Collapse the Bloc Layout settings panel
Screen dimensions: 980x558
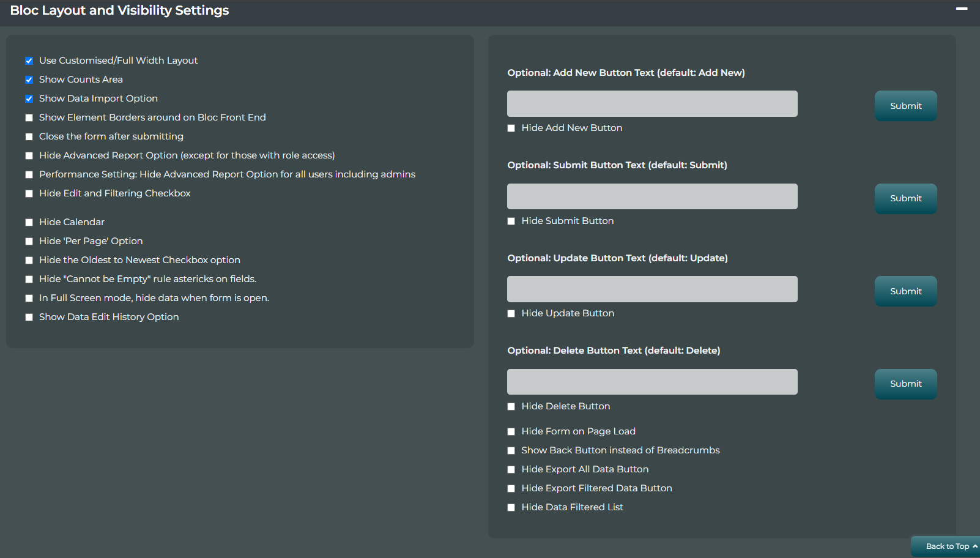[x=962, y=9]
